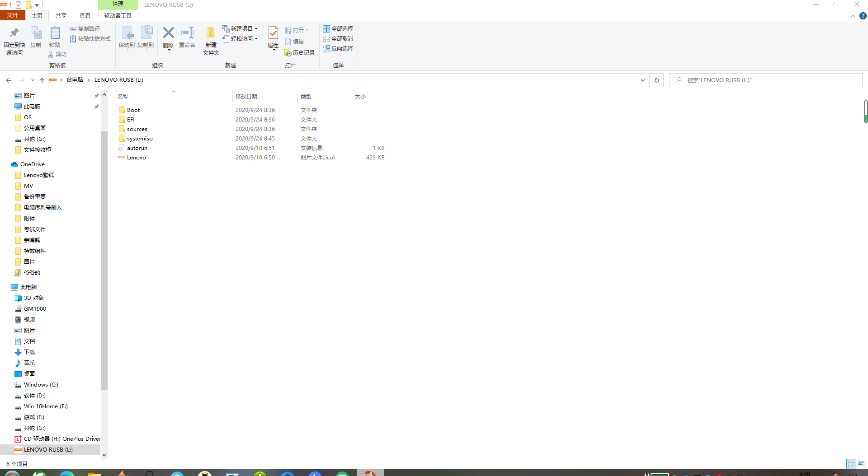Select Windows (C:) drive in sidebar
The image size is (868, 476).
pos(41,385)
